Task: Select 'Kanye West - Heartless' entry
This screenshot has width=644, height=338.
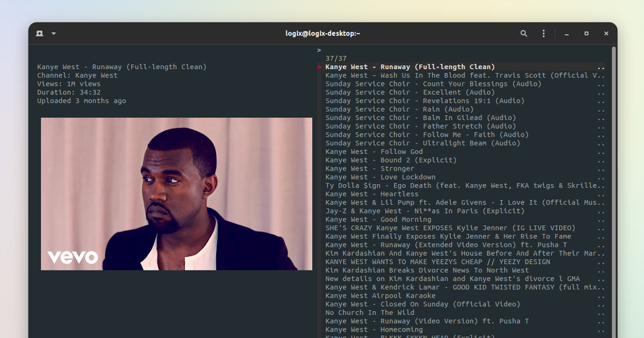Action: [x=465, y=194]
